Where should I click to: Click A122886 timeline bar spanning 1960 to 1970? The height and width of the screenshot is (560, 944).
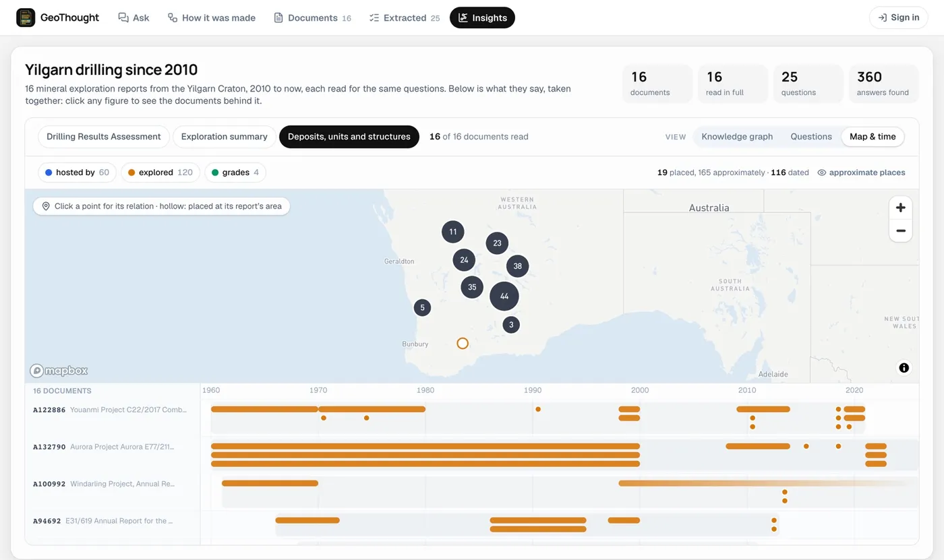264,409
